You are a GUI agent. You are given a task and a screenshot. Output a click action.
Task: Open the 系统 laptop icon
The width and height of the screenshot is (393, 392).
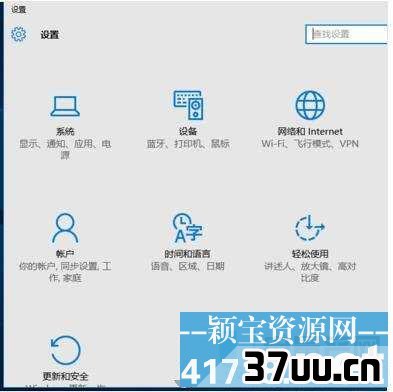[x=65, y=106]
